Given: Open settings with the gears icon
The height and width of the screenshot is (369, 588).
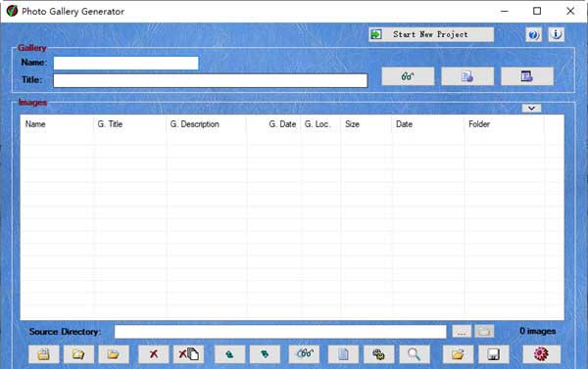Looking at the screenshot, I should tap(378, 354).
